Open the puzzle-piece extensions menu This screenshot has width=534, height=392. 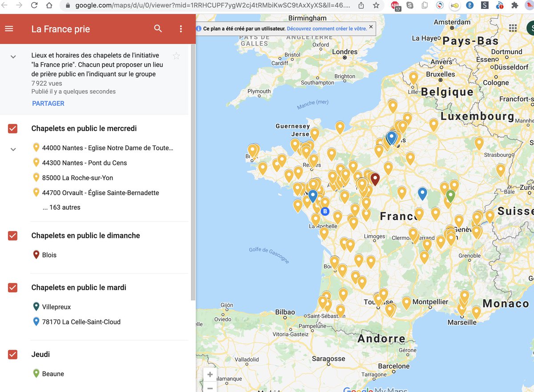coord(515,6)
